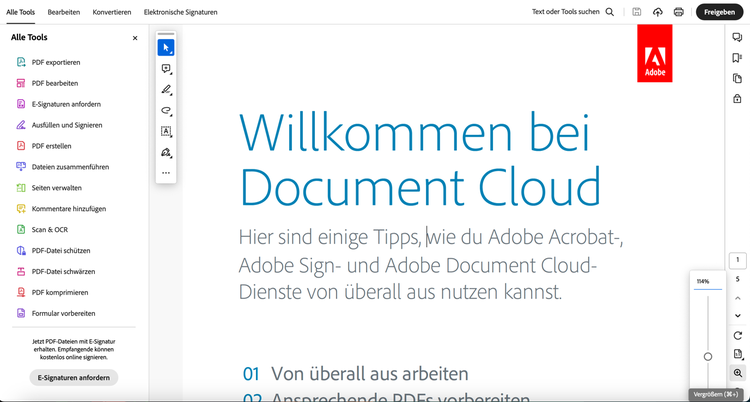This screenshot has width=750, height=402.
Task: Open the page display options icon
Action: click(737, 354)
